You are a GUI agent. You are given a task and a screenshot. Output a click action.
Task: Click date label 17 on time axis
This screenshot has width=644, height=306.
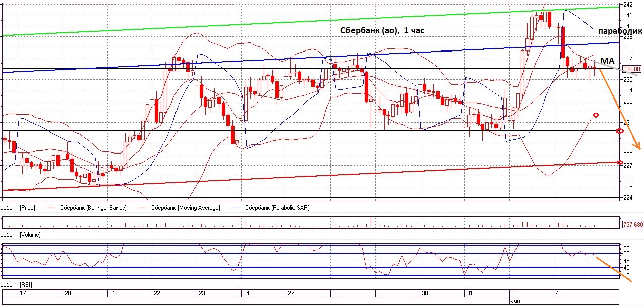(x=22, y=293)
